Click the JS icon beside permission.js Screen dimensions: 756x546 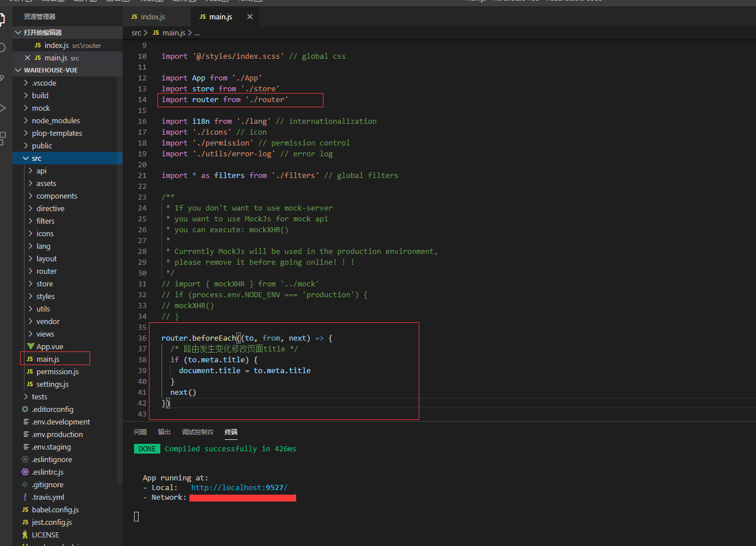pos(30,371)
